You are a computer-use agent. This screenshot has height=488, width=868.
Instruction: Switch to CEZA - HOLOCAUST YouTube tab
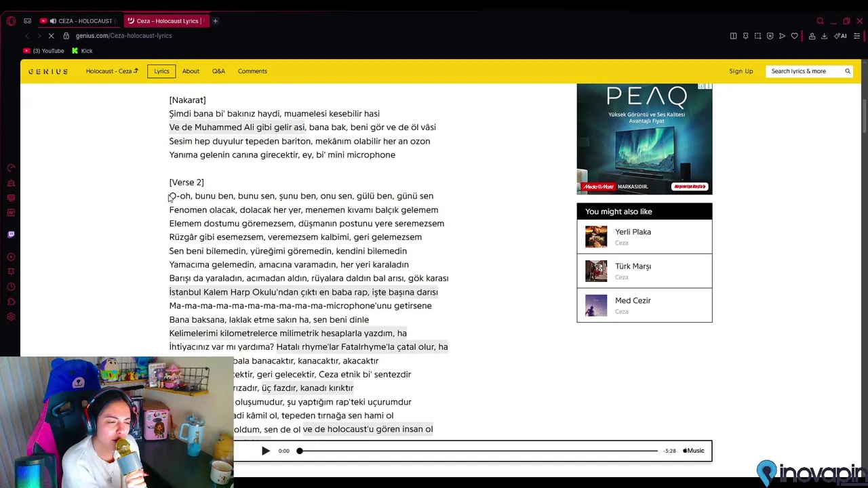point(79,21)
